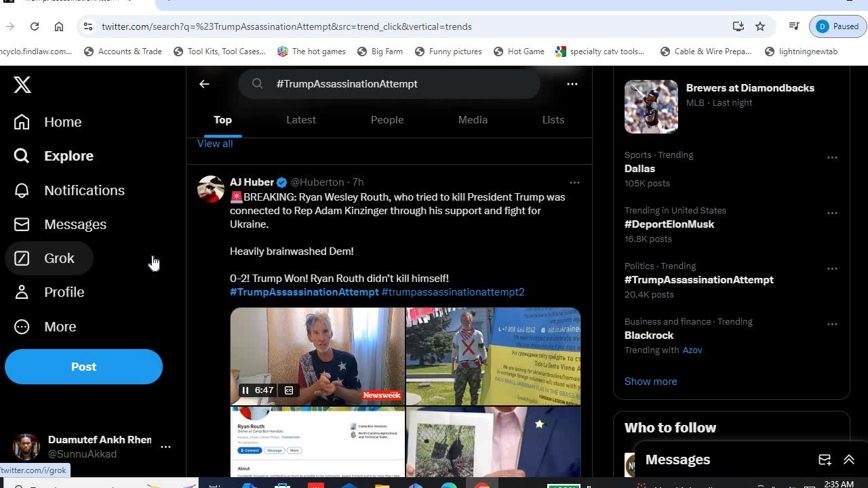Switch to the Media tab
Image resolution: width=868 pixels, height=488 pixels.
473,120
